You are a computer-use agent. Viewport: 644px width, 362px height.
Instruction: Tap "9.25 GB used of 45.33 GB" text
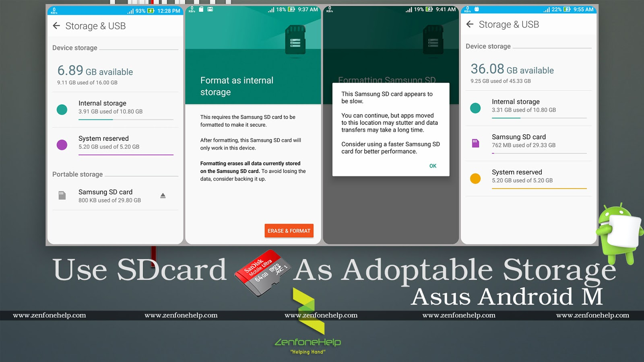(x=501, y=81)
